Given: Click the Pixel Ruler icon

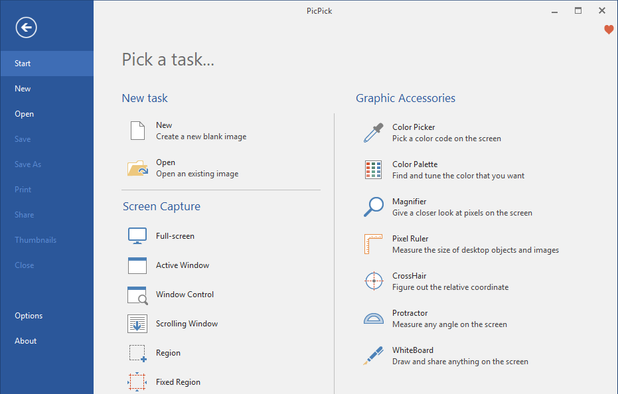Looking at the screenshot, I should click(373, 244).
